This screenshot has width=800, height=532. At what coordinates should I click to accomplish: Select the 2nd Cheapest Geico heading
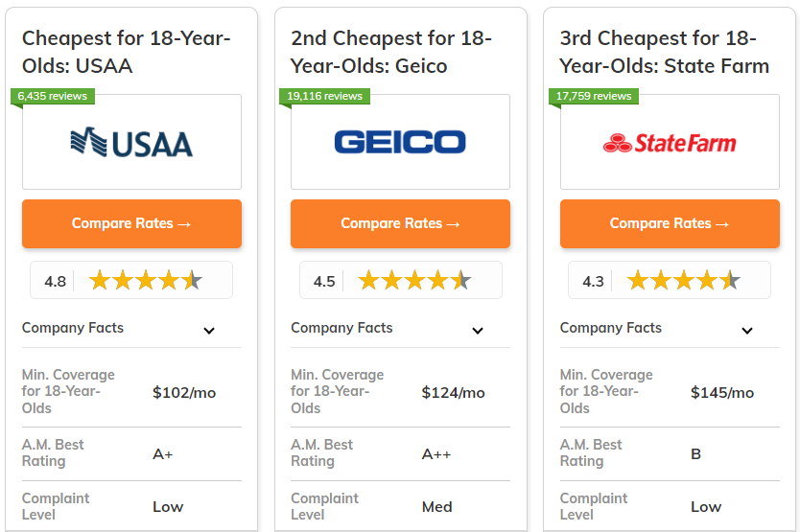(391, 52)
